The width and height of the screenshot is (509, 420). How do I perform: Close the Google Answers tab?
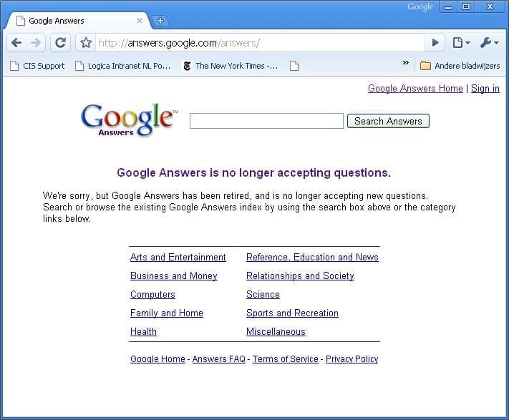pos(140,21)
